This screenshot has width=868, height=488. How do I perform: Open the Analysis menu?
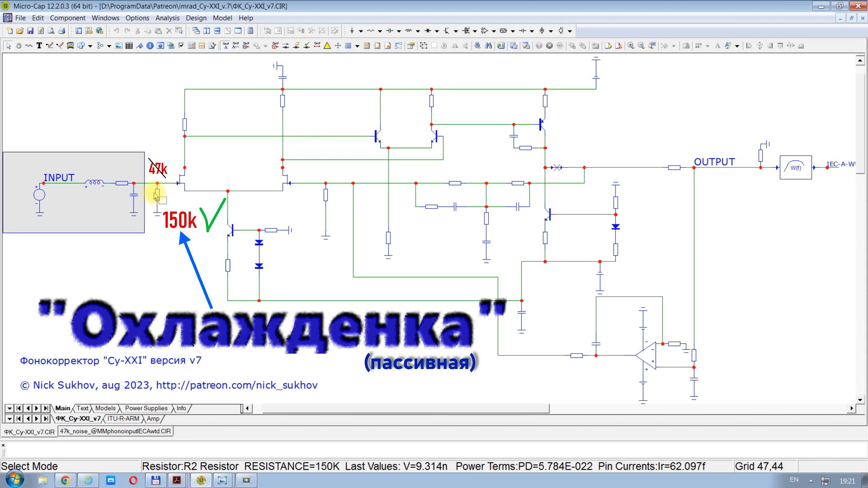click(x=167, y=18)
